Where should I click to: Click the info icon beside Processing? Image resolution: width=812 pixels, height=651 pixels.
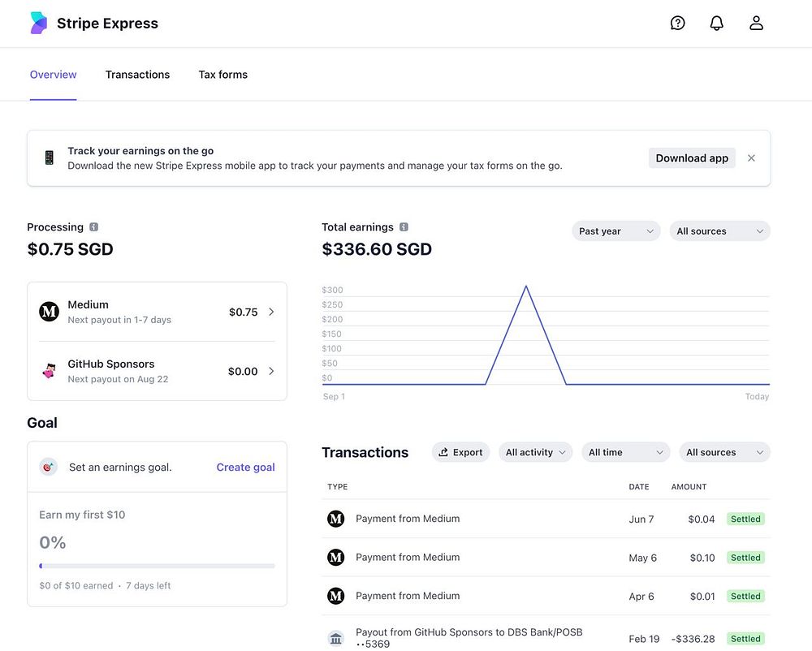pyautogui.click(x=94, y=227)
